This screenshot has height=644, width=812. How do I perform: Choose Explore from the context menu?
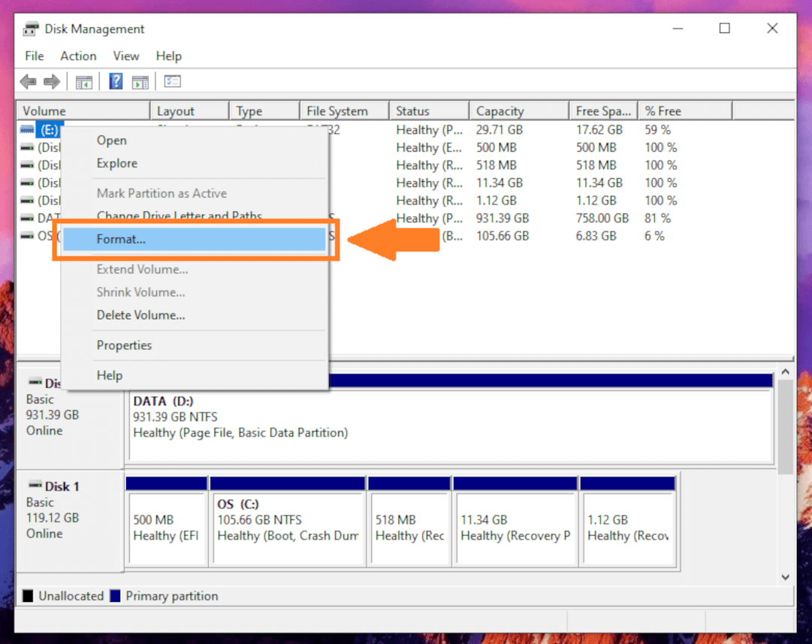tap(116, 163)
